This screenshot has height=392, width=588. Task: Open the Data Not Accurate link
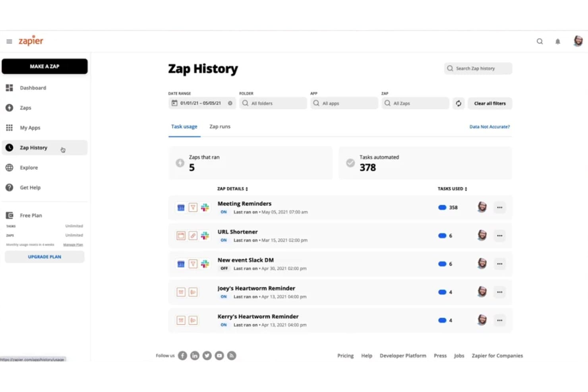click(x=489, y=127)
